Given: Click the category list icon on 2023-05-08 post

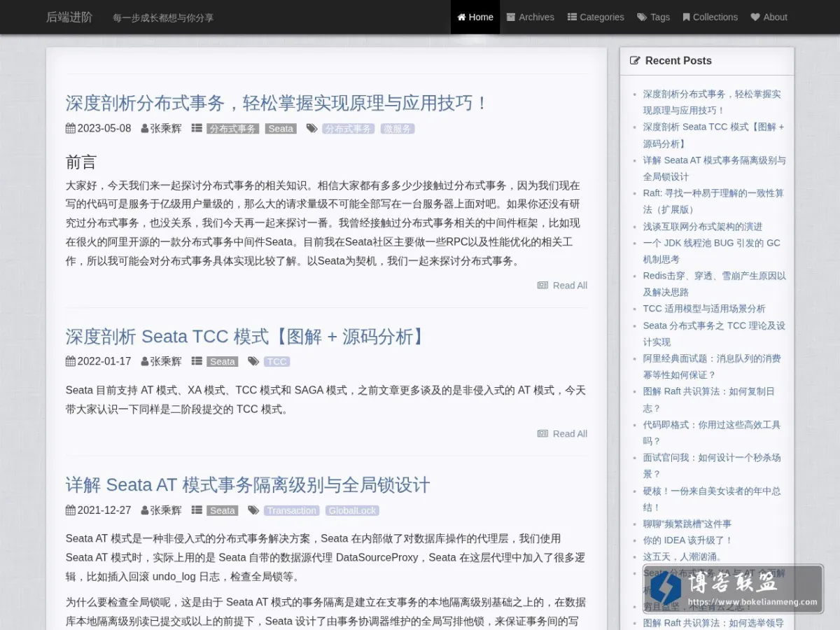Looking at the screenshot, I should (x=197, y=129).
